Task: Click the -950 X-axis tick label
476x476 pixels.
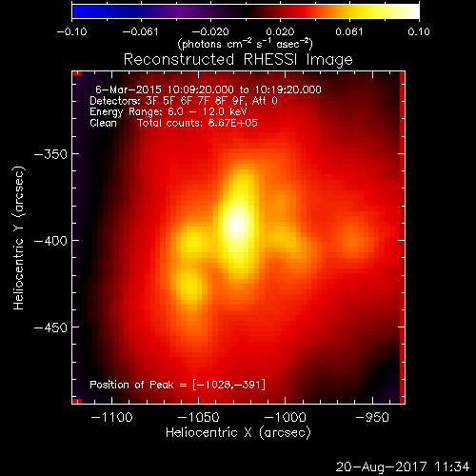Action: pyautogui.click(x=372, y=417)
